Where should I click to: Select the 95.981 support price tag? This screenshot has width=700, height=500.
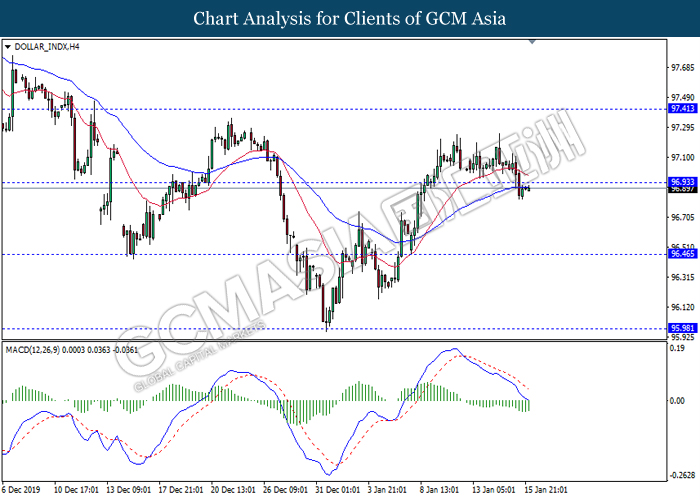tap(683, 327)
